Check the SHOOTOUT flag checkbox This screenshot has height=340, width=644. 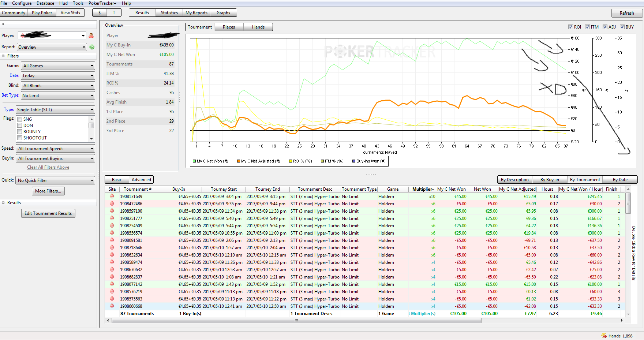pos(20,138)
